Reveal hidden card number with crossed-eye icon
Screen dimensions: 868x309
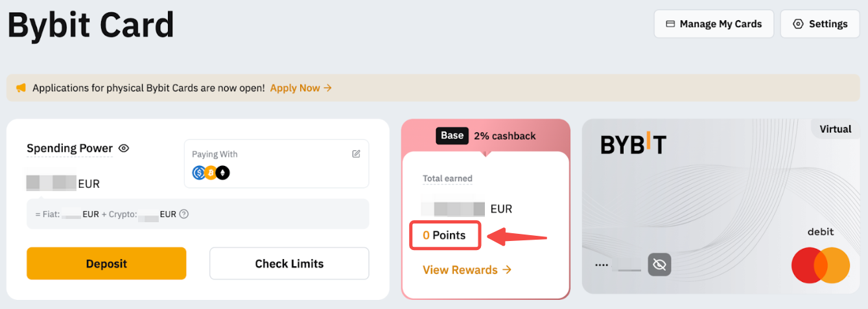[660, 264]
